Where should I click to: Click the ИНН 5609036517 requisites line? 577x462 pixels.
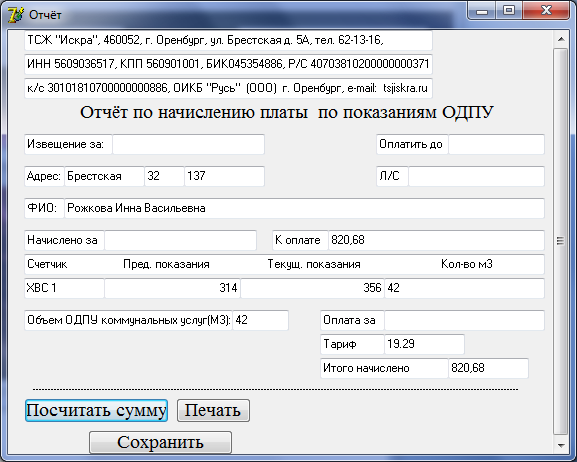(x=228, y=64)
